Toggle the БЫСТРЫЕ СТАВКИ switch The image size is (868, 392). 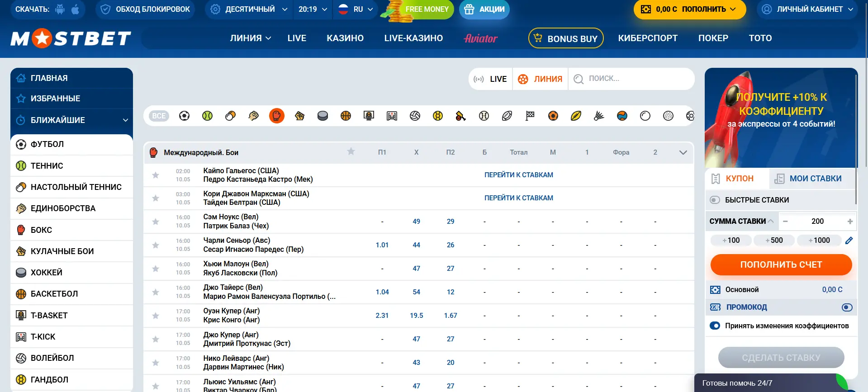point(715,200)
